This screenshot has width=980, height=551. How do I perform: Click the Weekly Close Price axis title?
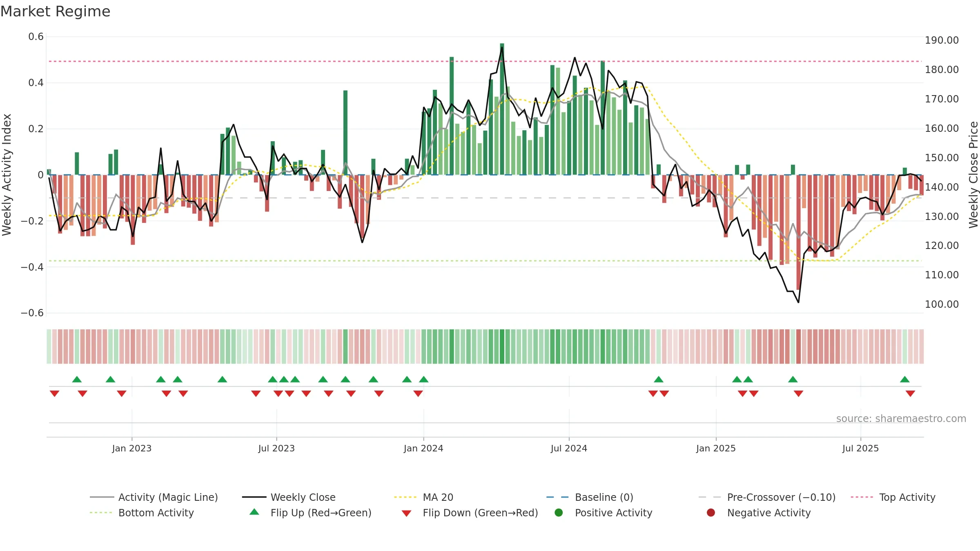point(973,175)
